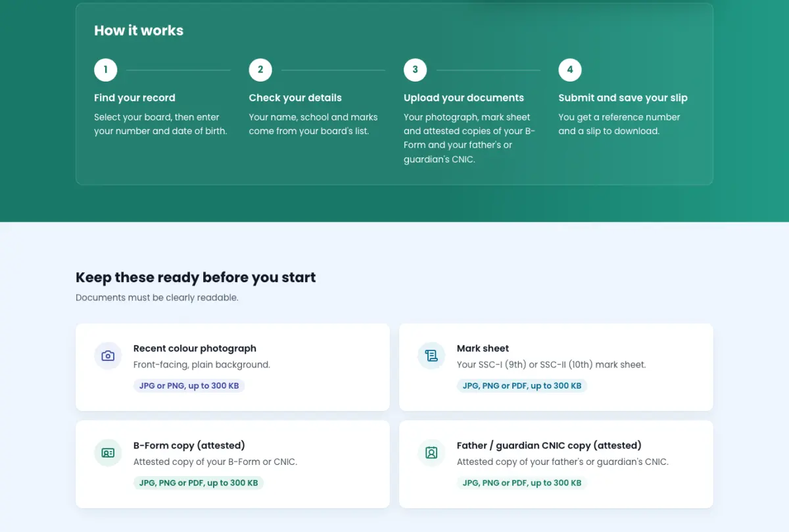The image size is (789, 532).
Task: Click the 'Recent colour photograph' card title
Action: click(195, 349)
